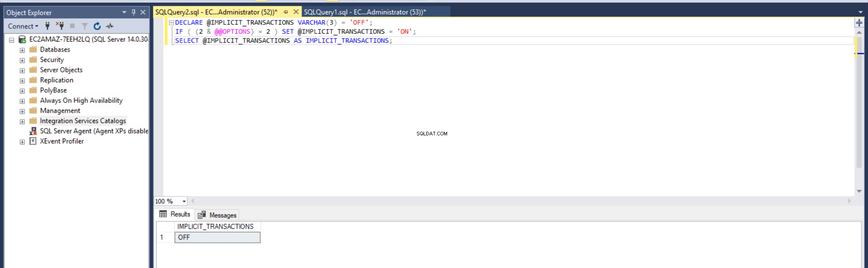Close the Object Explorer panel
The image size is (868, 268).
pyautogui.click(x=143, y=12)
